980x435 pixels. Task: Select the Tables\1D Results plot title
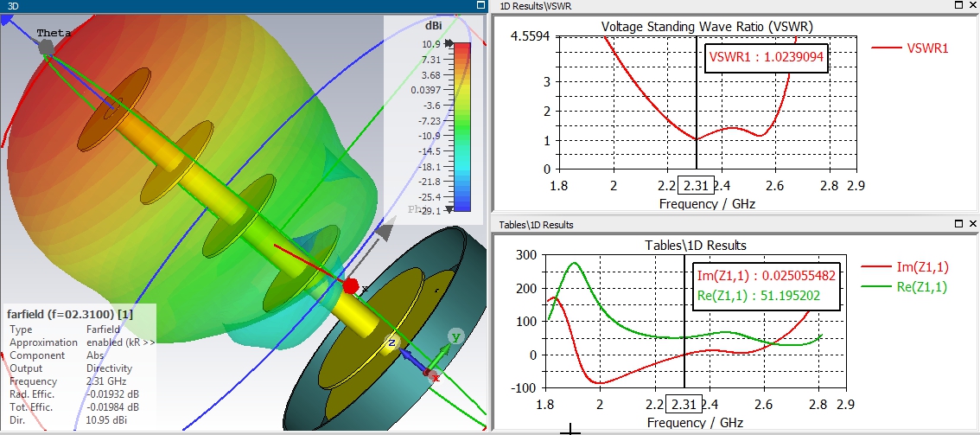click(695, 245)
